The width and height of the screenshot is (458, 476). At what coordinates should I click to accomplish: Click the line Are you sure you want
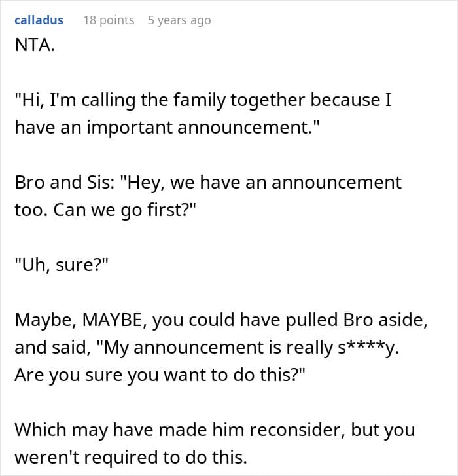click(160, 375)
